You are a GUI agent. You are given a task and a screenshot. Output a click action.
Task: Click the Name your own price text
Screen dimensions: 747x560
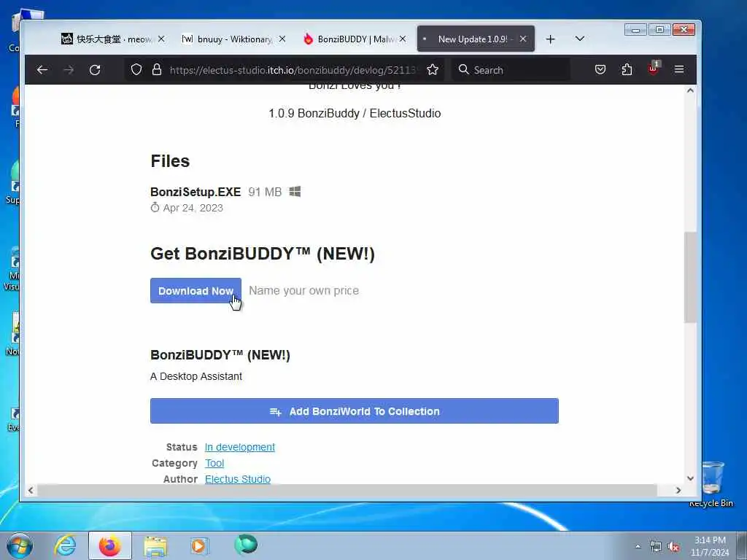pyautogui.click(x=304, y=290)
